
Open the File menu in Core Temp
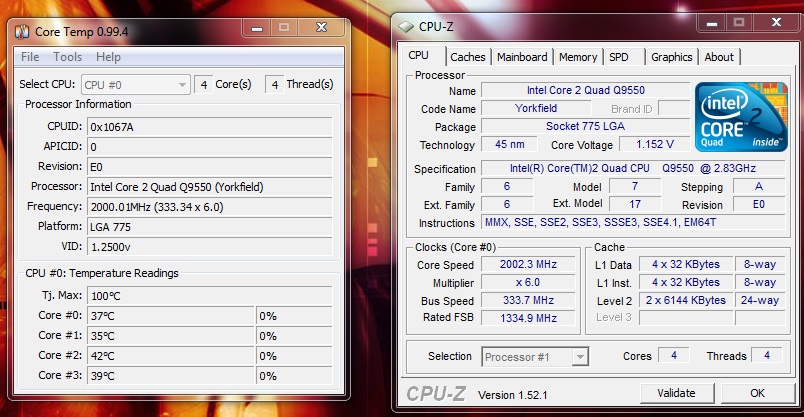click(30, 57)
